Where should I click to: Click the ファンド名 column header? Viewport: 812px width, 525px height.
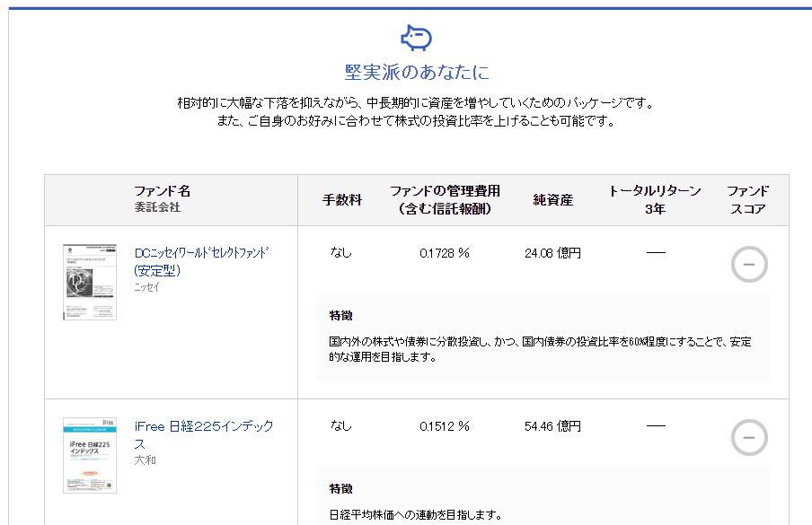coord(162,191)
